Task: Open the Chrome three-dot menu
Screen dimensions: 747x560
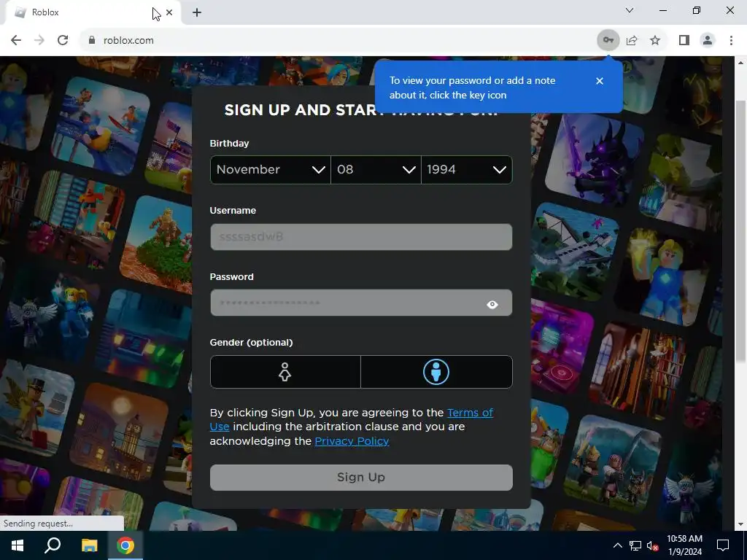Action: 731,41
